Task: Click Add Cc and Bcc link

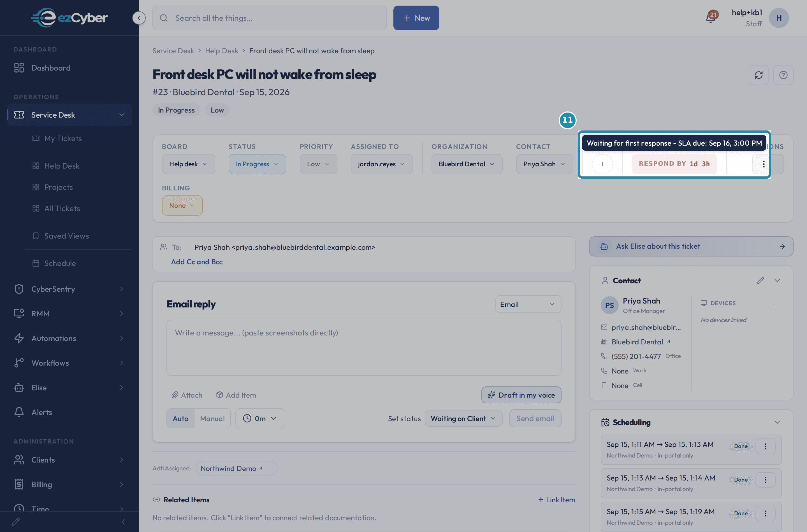Action: point(197,262)
